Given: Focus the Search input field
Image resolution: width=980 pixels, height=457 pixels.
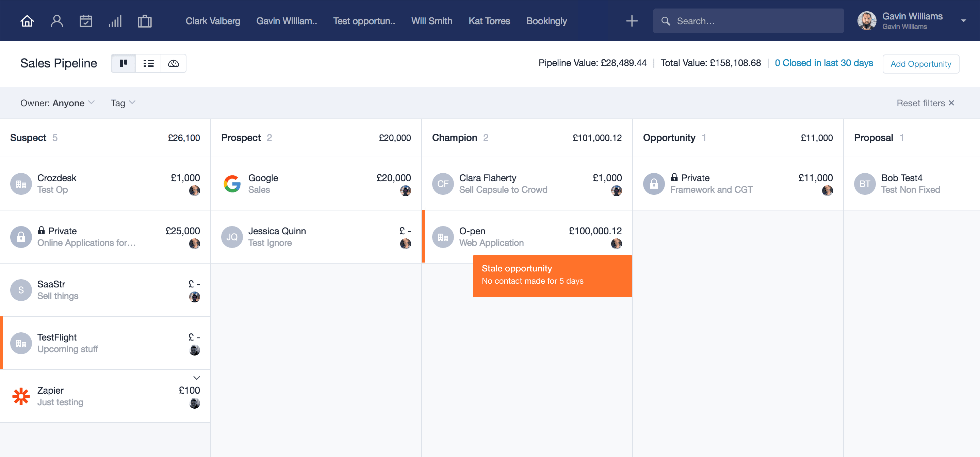Looking at the screenshot, I should pyautogui.click(x=748, y=21).
